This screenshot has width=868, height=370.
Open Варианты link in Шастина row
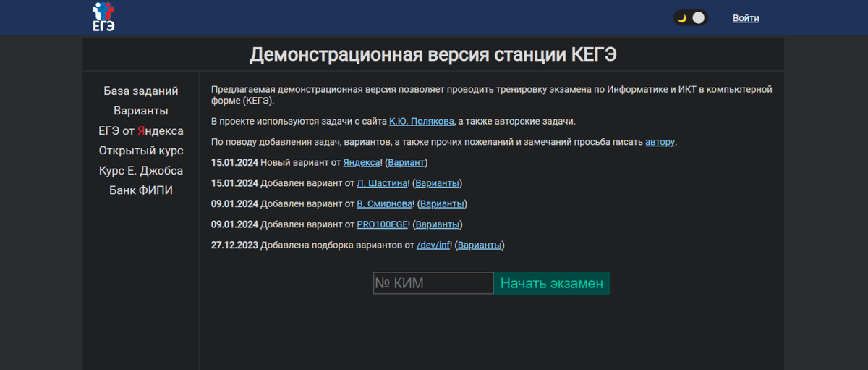click(x=437, y=183)
